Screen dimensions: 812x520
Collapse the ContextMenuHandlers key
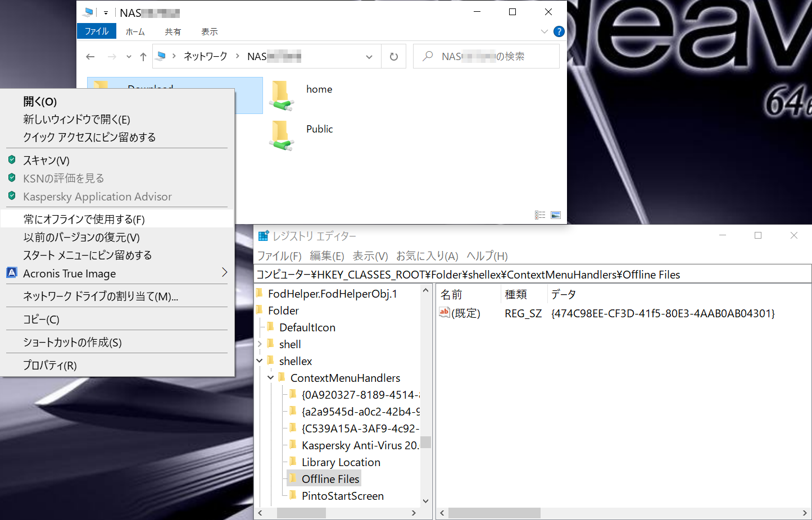[x=271, y=377]
